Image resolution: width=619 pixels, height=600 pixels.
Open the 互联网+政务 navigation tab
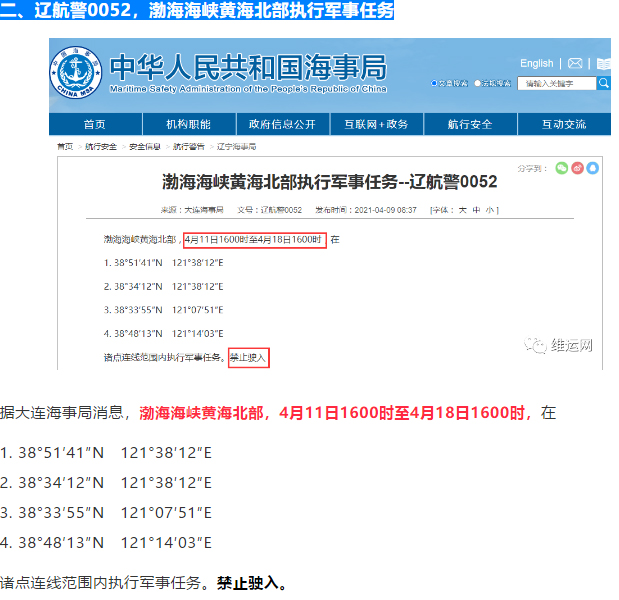(x=377, y=124)
